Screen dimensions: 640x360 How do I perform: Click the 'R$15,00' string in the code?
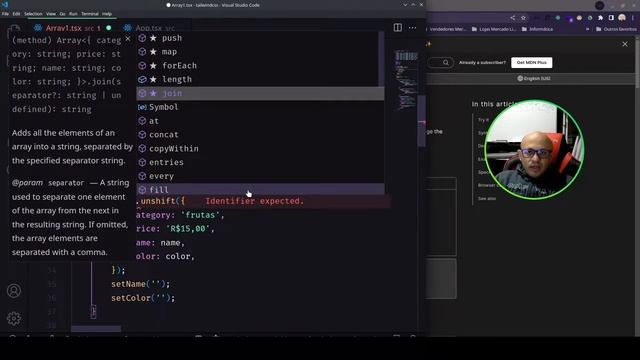click(188, 229)
